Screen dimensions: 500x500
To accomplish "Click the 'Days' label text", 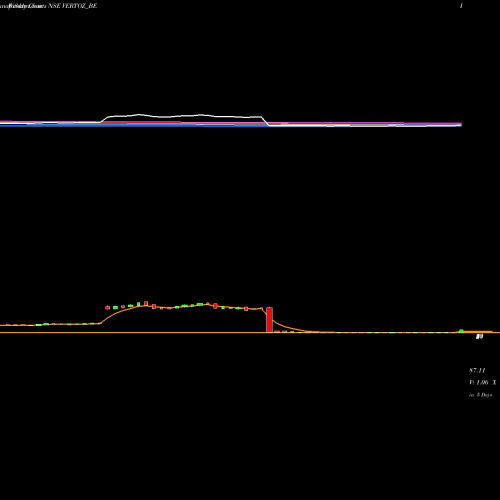I will click(486, 395).
